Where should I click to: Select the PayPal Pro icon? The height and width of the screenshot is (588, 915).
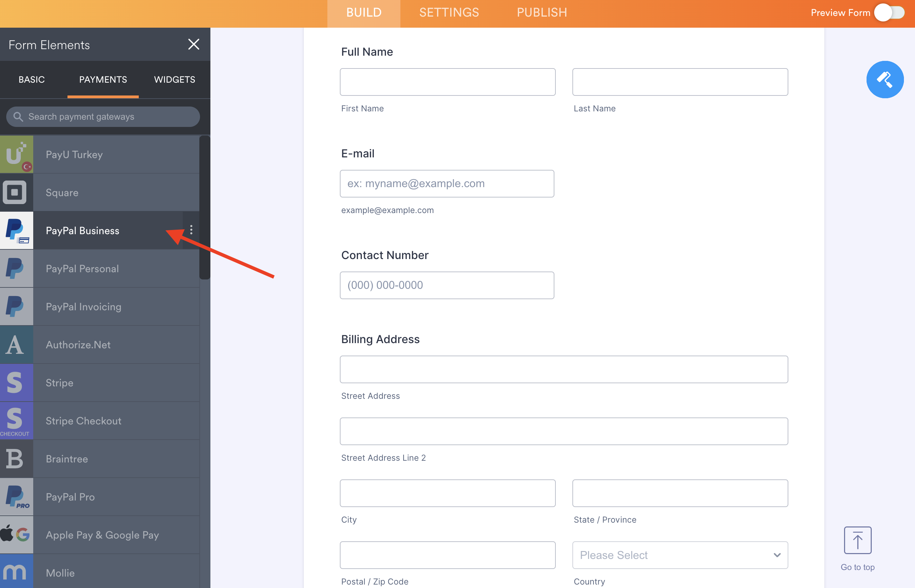[x=16, y=496]
